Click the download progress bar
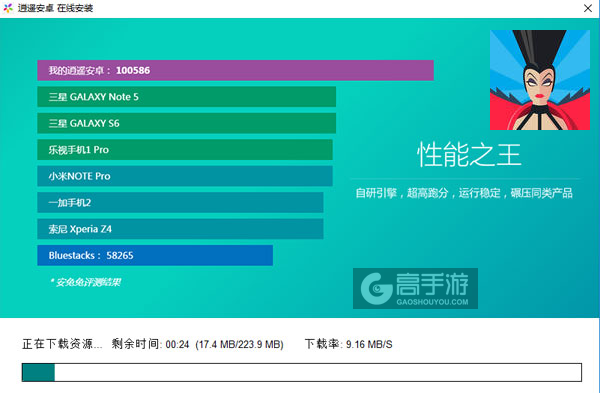Image resolution: width=600 pixels, height=393 pixels. (302, 372)
